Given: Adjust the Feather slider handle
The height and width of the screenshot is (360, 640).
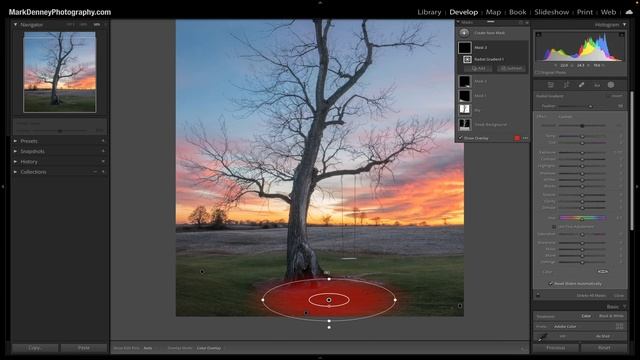Looking at the screenshot, I should coord(590,106).
